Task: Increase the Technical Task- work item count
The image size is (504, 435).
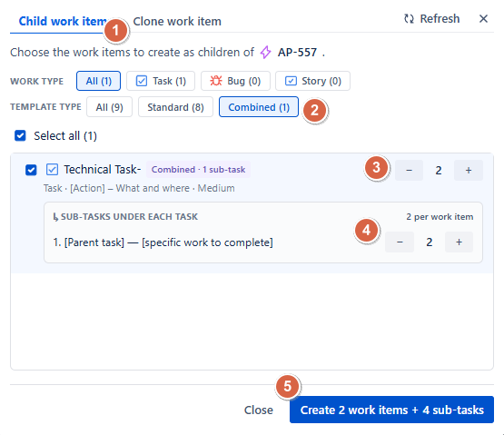Action: (x=469, y=170)
